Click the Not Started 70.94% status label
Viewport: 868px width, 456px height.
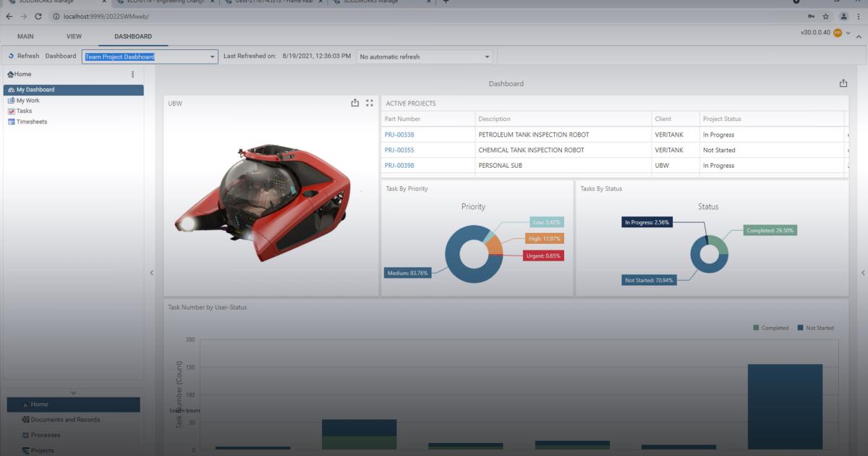point(649,280)
